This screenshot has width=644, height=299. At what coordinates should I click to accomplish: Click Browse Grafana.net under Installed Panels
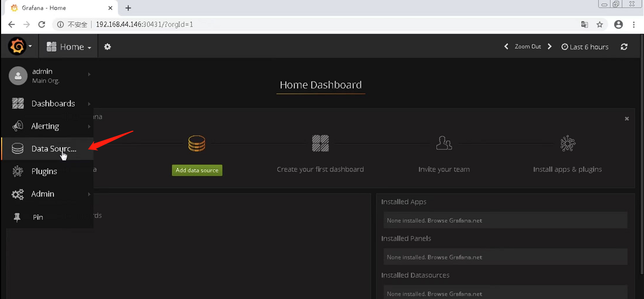(454, 257)
